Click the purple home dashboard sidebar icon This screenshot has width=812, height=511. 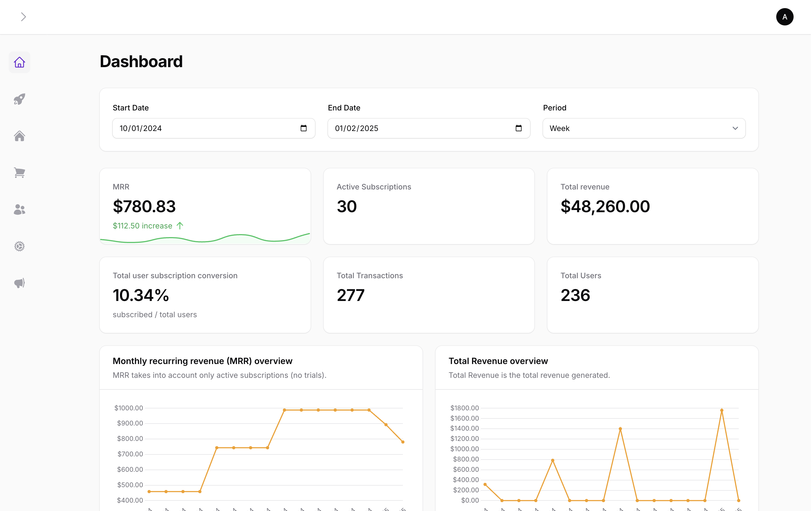(19, 62)
